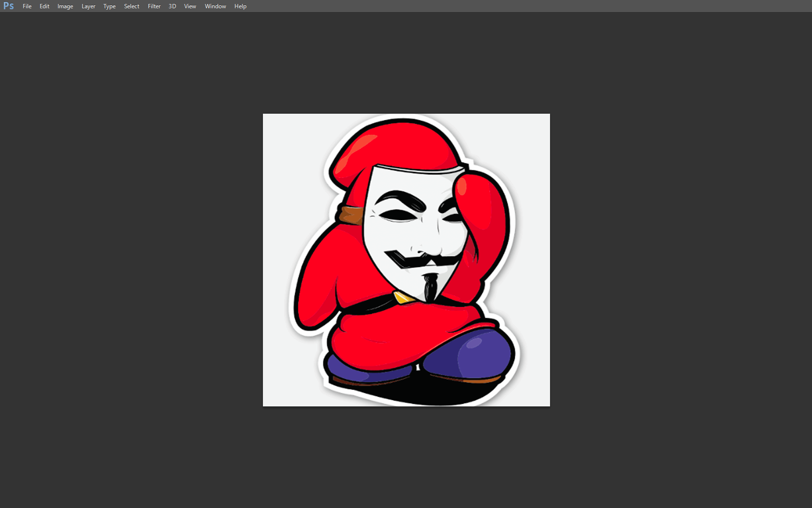The image size is (812, 508).
Task: Click the masked character artwork on canvas
Action: [x=406, y=260]
